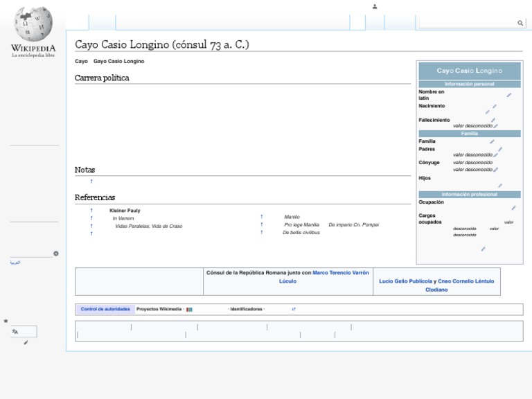The image size is (532, 399).
Task: Open the Control de autoridades link
Action: 105,309
